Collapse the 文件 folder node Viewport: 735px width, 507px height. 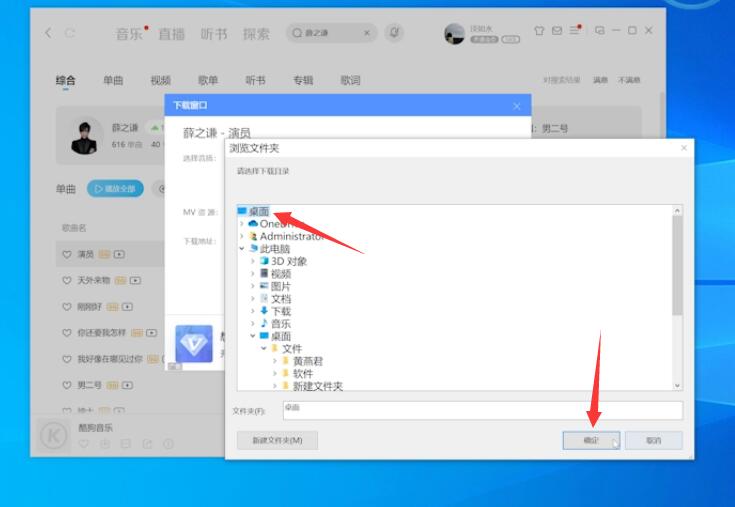coord(264,349)
